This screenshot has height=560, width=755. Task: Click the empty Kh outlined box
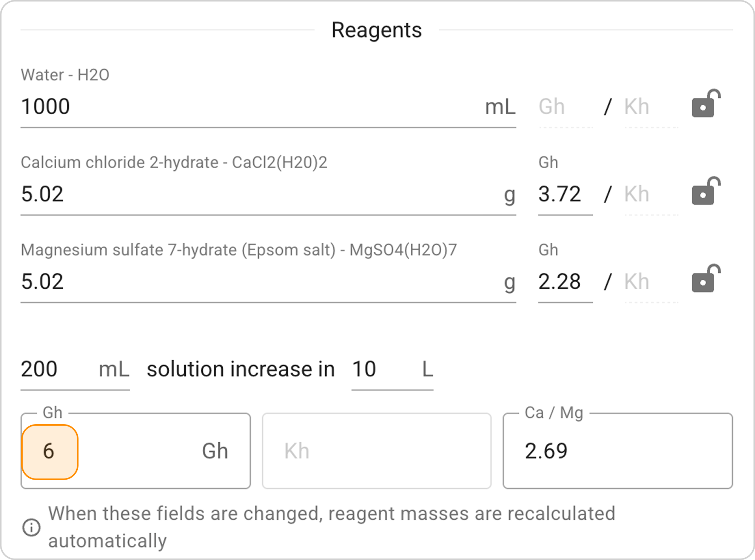pyautogui.click(x=376, y=451)
